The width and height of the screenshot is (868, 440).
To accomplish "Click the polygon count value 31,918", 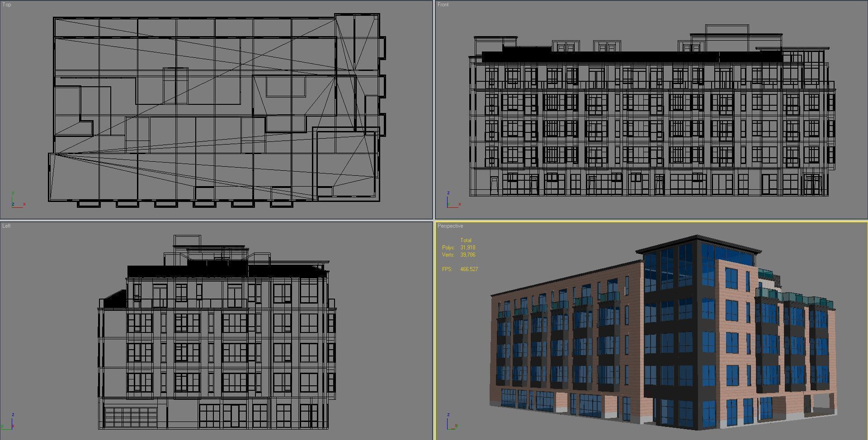I will coord(468,248).
